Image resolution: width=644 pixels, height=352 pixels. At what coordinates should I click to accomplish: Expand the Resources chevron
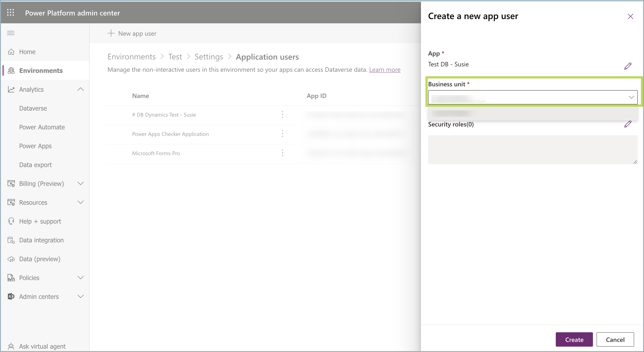tap(81, 202)
